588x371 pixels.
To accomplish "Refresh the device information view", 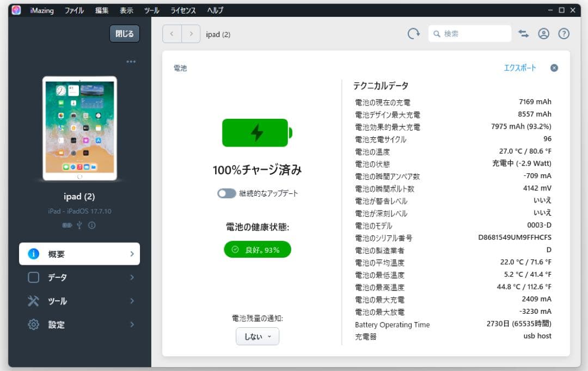I will click(x=414, y=33).
